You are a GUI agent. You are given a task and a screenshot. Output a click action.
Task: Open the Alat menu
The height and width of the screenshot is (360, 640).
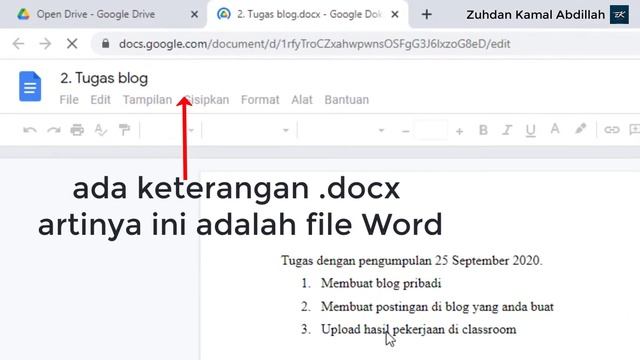click(302, 100)
